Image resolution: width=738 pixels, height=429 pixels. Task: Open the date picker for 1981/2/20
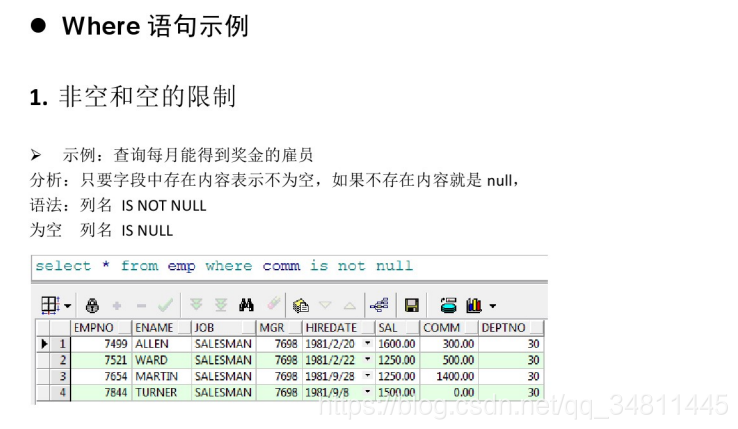tap(368, 343)
